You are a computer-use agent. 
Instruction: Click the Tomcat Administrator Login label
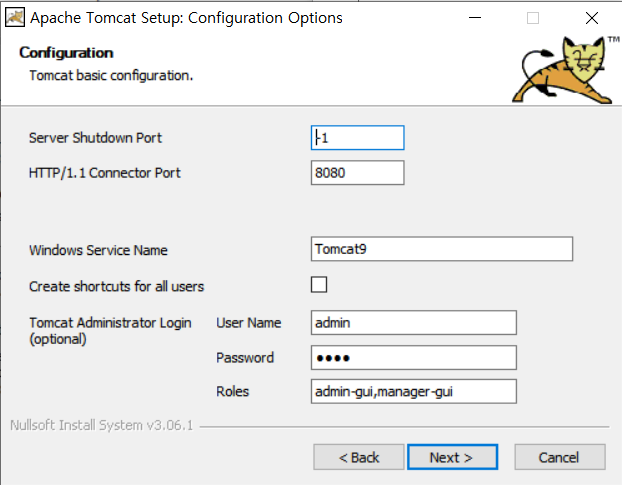110,331
